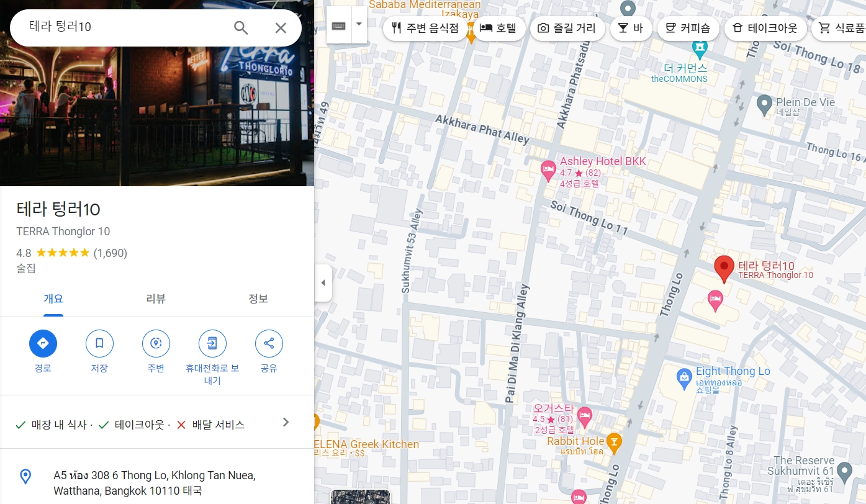This screenshot has width=866, height=504.
Task: Click Rabbit Hole bar marker icon
Action: coord(614,442)
